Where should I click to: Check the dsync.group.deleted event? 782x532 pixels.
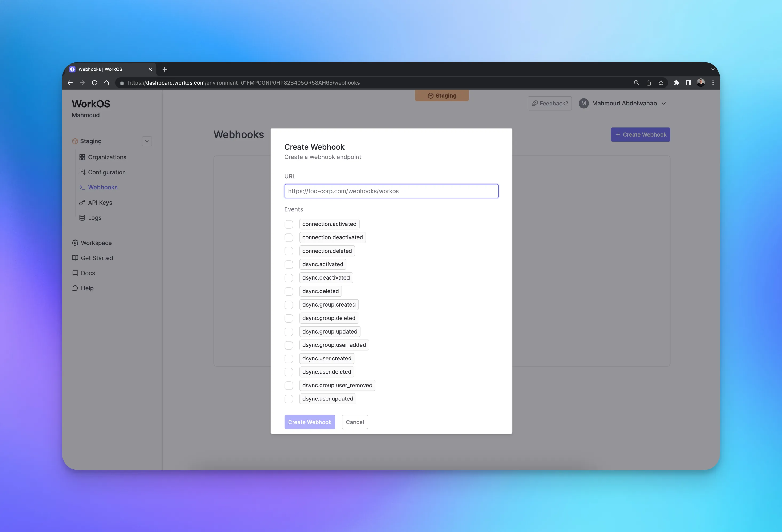click(x=288, y=319)
